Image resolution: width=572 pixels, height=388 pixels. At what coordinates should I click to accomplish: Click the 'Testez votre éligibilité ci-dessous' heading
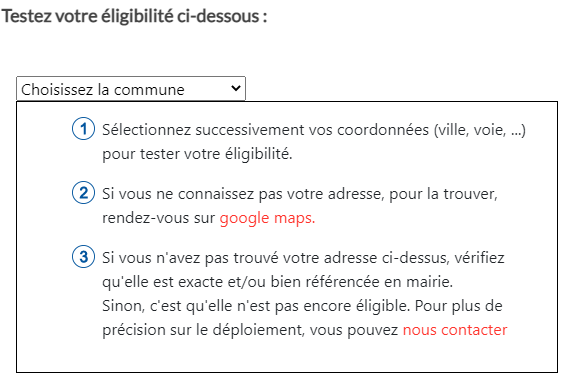(x=135, y=17)
